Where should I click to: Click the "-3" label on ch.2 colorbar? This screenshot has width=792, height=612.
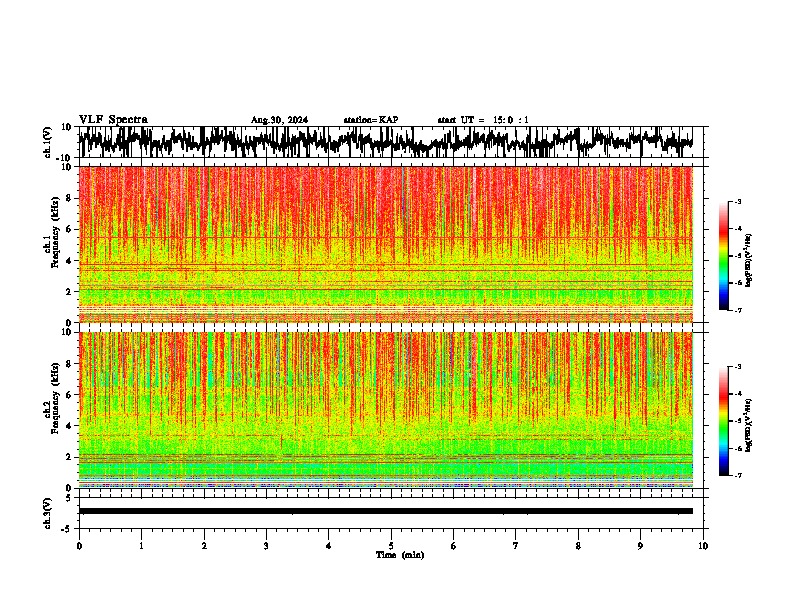coord(738,367)
